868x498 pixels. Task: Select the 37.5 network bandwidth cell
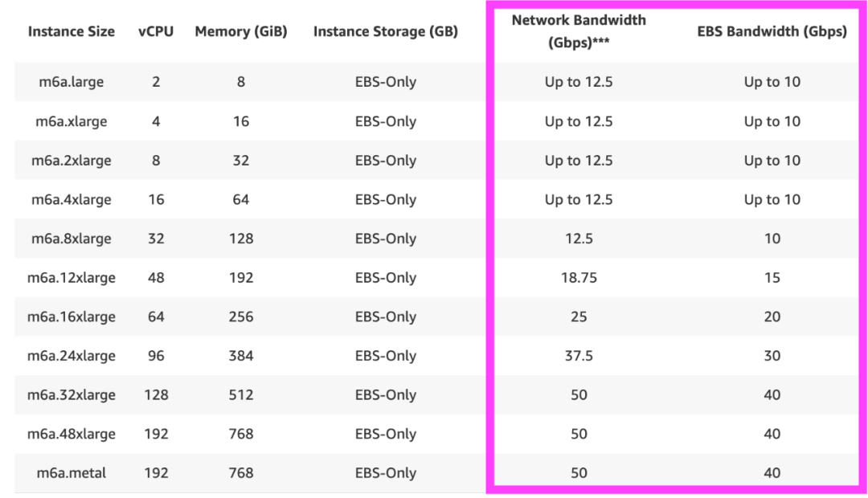579,356
